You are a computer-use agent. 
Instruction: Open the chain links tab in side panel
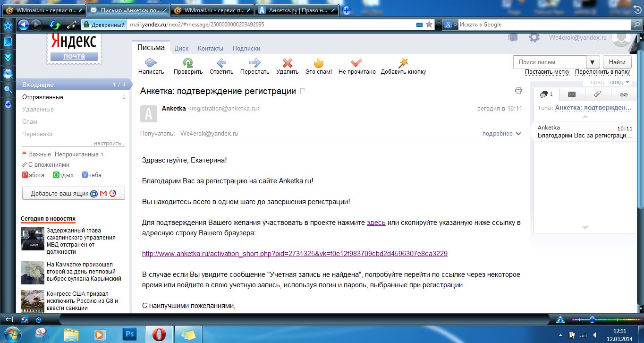pyautogui.click(x=623, y=94)
